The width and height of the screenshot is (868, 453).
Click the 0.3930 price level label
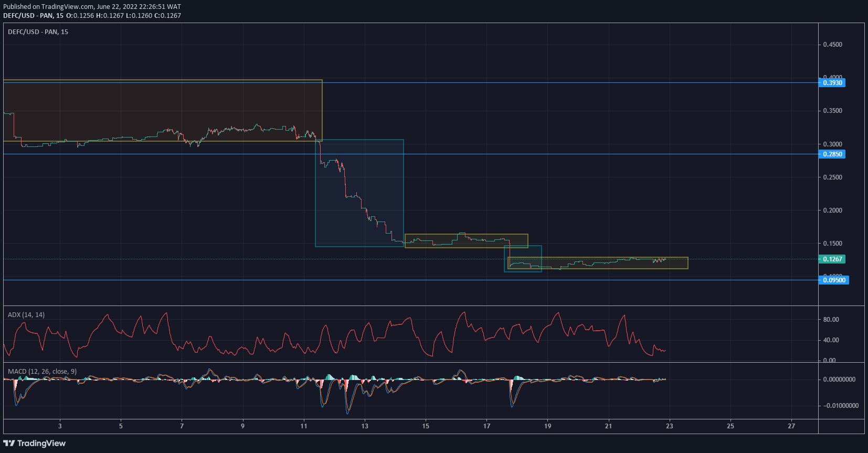(x=832, y=83)
